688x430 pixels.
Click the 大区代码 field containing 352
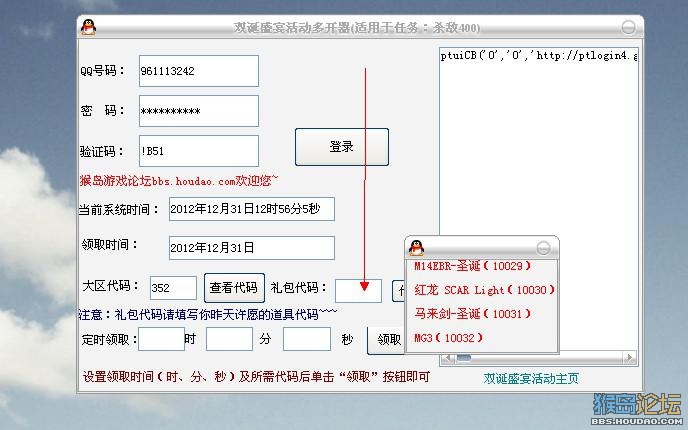click(173, 288)
